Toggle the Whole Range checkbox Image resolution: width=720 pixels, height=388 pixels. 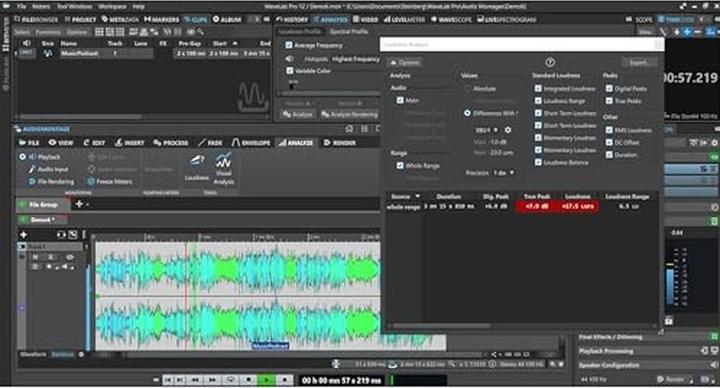pyautogui.click(x=400, y=166)
